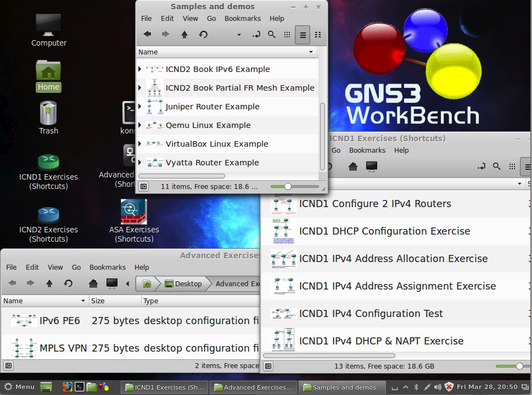This screenshot has height=395, width=532.
Task: Click Home icon in Advanced Exercises toolbar
Action: [x=93, y=283]
